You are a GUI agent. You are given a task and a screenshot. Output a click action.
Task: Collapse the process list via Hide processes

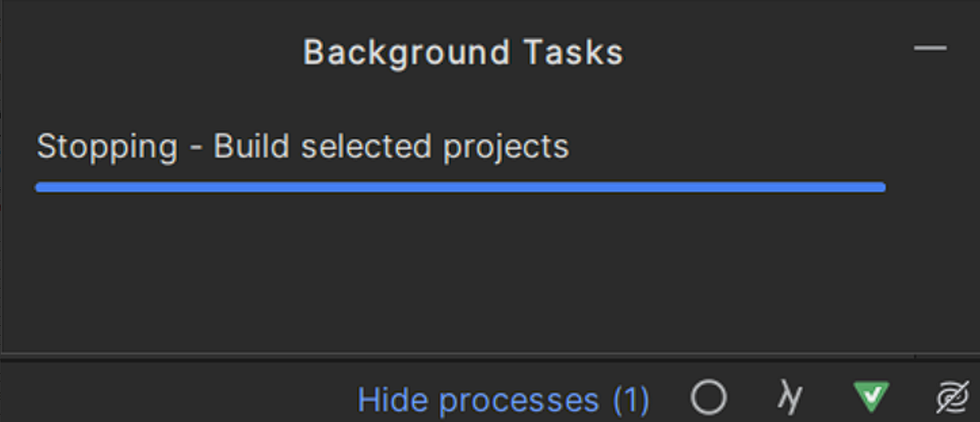[503, 401]
